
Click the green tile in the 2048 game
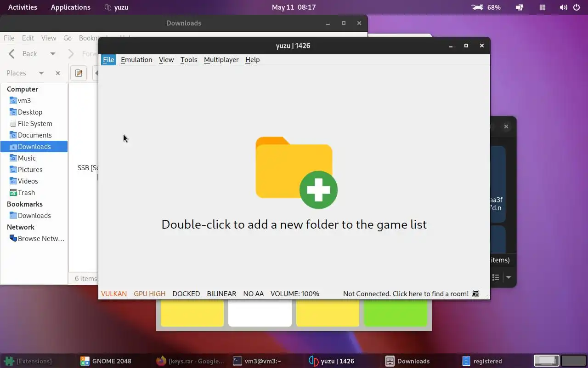point(396,313)
